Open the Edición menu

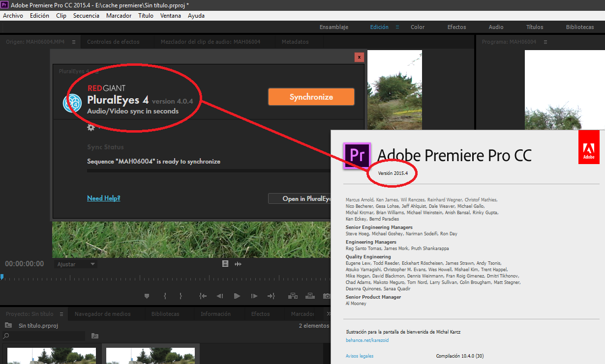[x=39, y=16]
